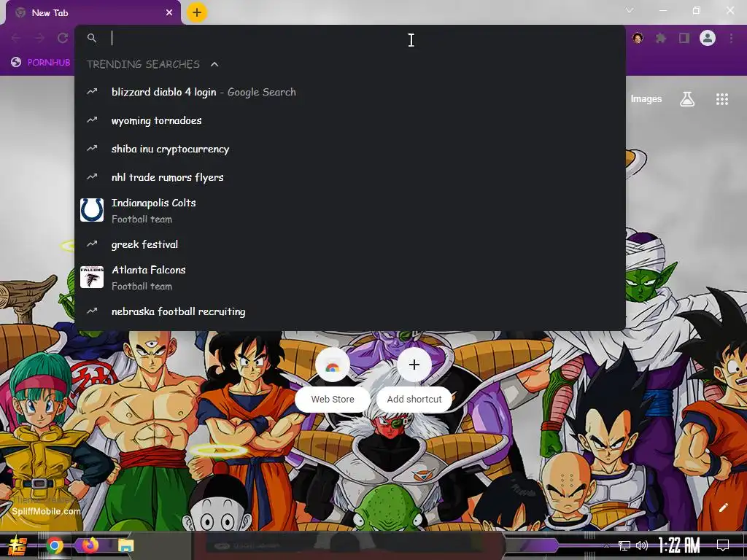747x560 pixels.
Task: Open the Web Store shortcut
Action: coord(333,380)
